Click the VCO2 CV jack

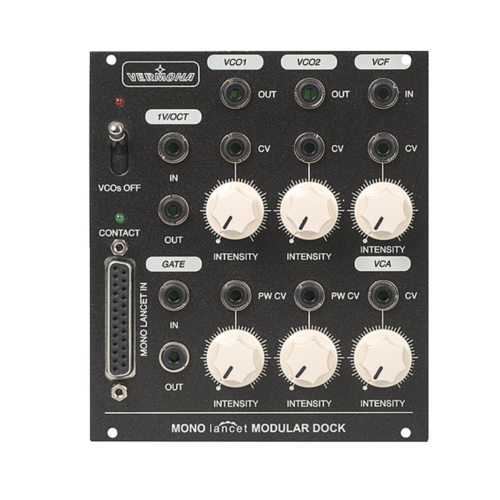(x=309, y=148)
